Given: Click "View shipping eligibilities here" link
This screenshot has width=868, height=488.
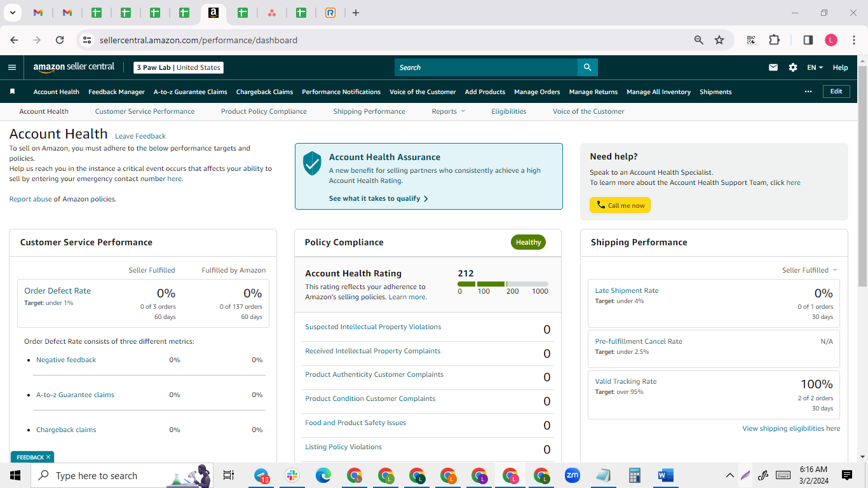Looking at the screenshot, I should [x=791, y=428].
